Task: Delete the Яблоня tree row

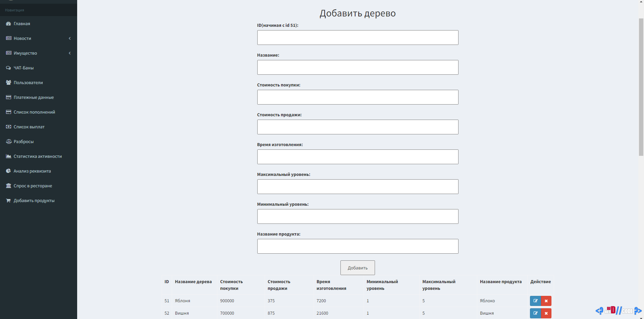Action: point(546,301)
